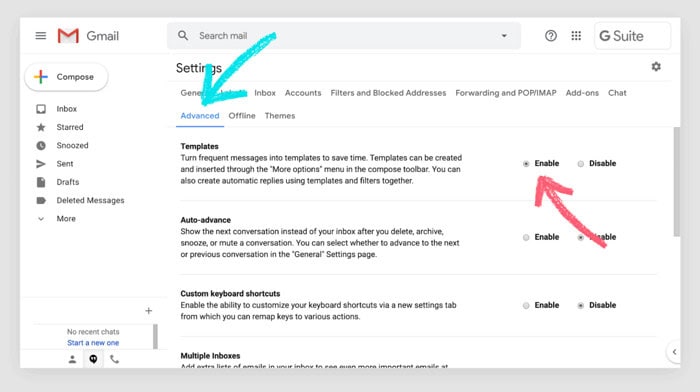Switch to the Chat settings tab

[617, 93]
